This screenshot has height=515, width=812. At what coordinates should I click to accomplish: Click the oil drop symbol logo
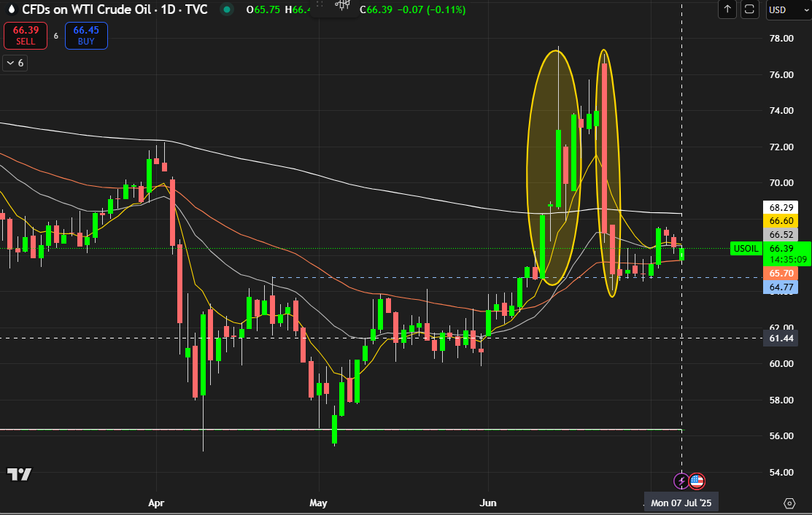[12, 9]
